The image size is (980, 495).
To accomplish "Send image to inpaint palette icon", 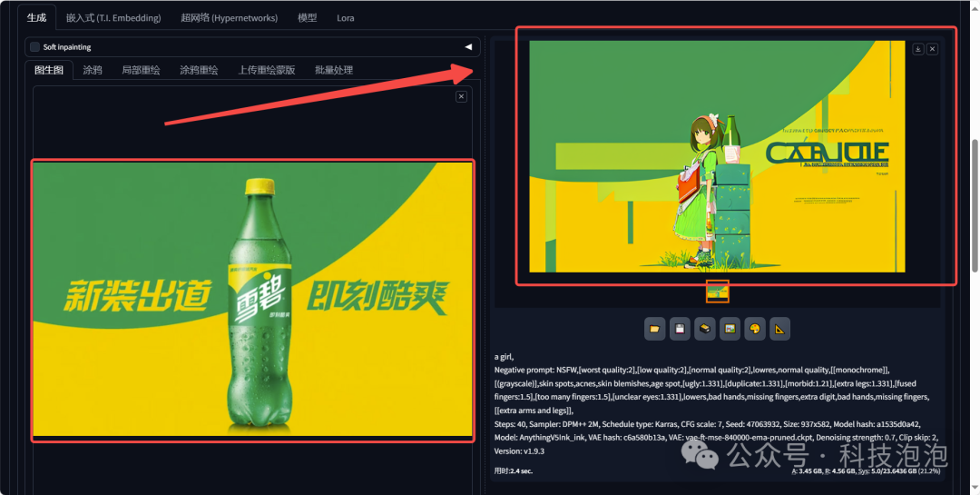I will [x=754, y=329].
